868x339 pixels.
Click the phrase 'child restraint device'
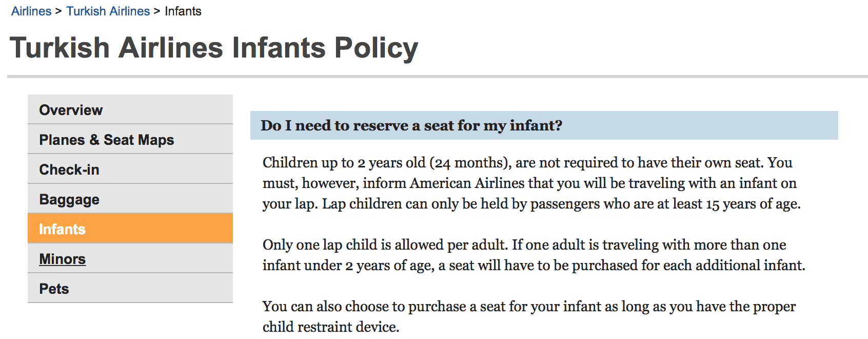pos(330,327)
